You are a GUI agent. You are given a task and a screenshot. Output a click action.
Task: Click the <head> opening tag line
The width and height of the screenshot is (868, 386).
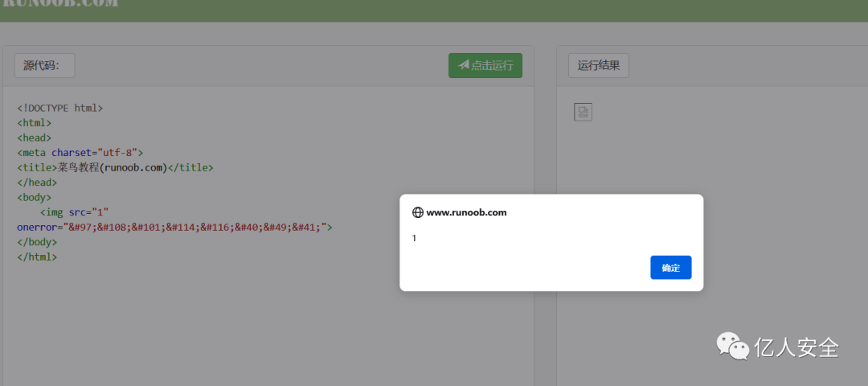click(x=35, y=138)
